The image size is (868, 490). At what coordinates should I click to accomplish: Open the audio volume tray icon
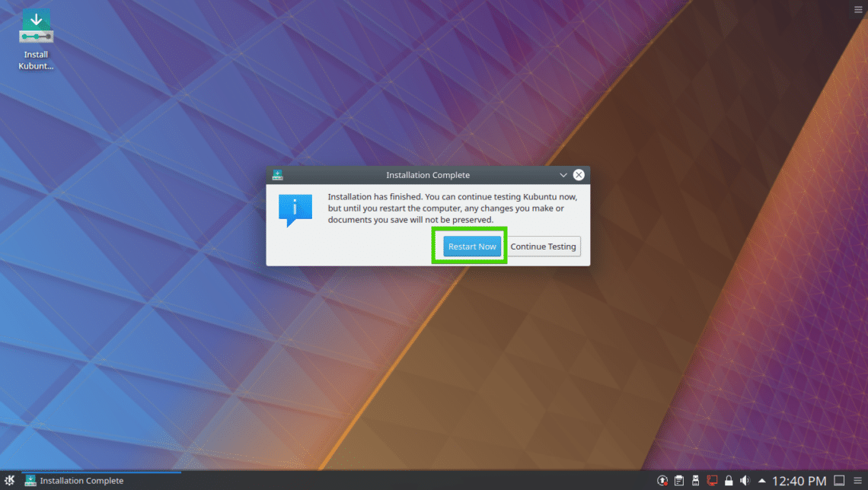745,481
